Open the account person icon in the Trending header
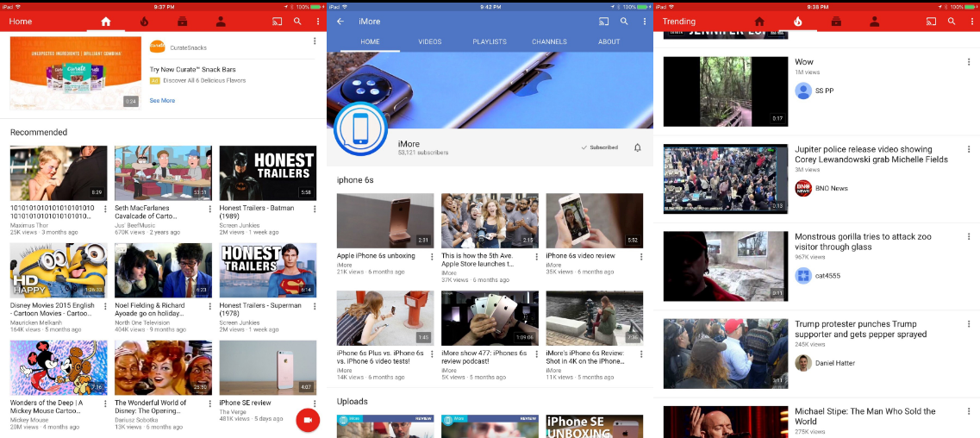This screenshot has width=980, height=438. (x=874, y=22)
